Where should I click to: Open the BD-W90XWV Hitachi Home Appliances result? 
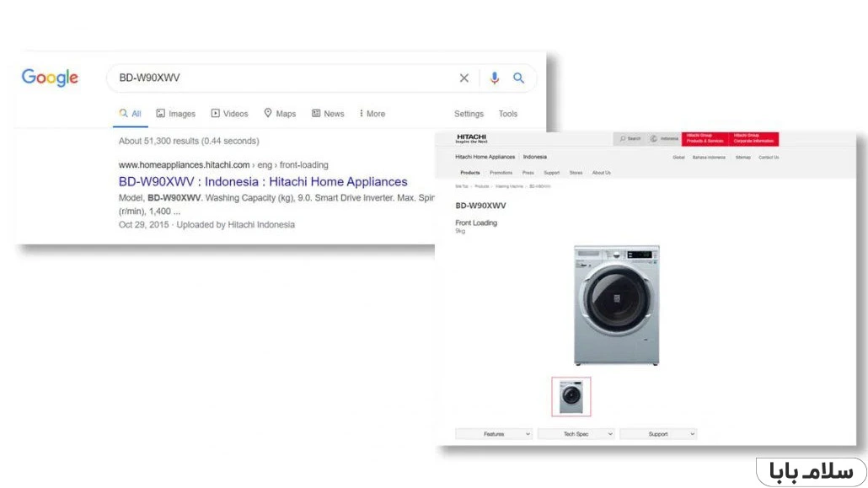263,181
